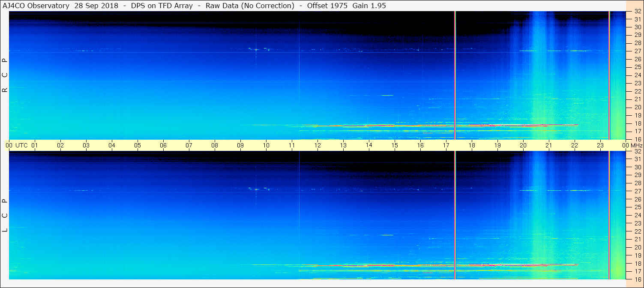Select the "07" hour label on the time axis
The height and width of the screenshot is (288, 644).
(x=189, y=145)
